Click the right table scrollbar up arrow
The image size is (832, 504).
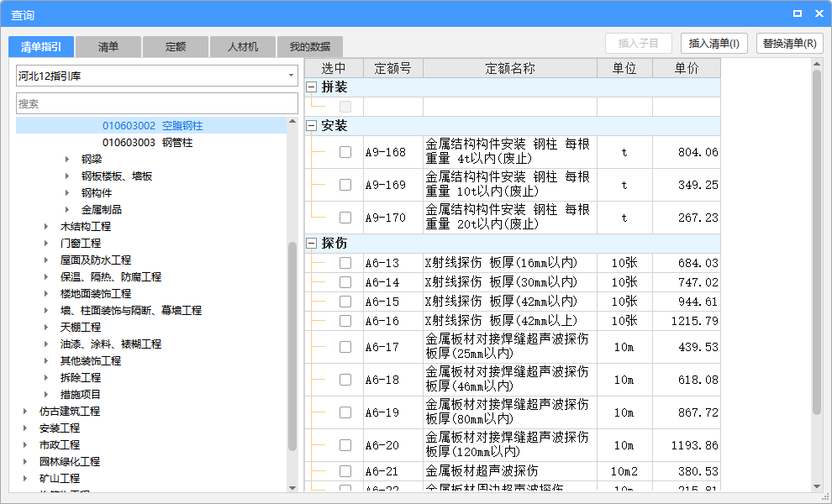pos(817,64)
